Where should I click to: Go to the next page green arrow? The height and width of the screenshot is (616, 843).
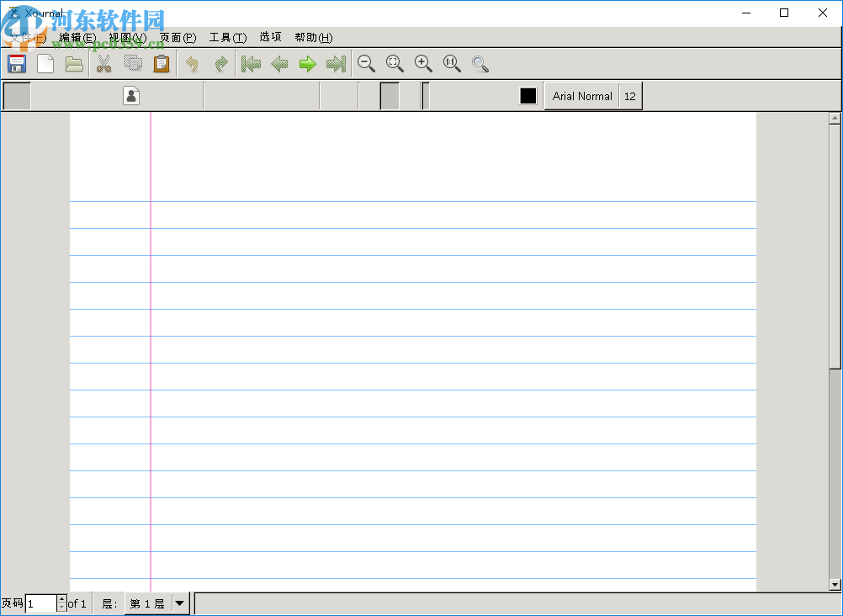pyautogui.click(x=308, y=63)
